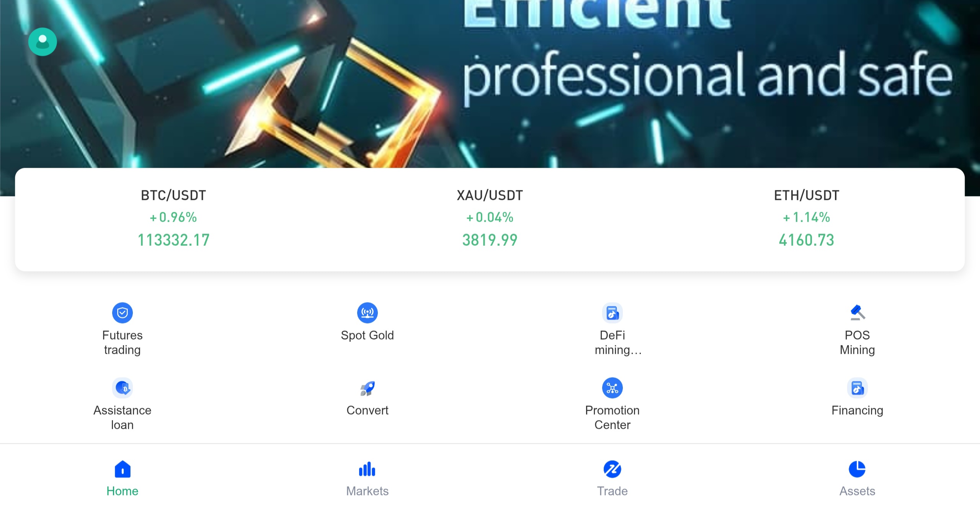Open DeFi mining icon

point(612,313)
